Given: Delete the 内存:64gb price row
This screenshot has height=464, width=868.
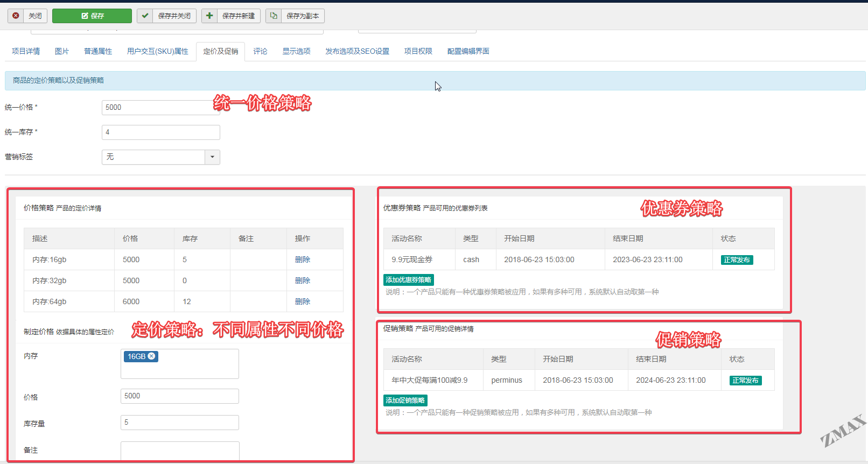Looking at the screenshot, I should tap(302, 301).
